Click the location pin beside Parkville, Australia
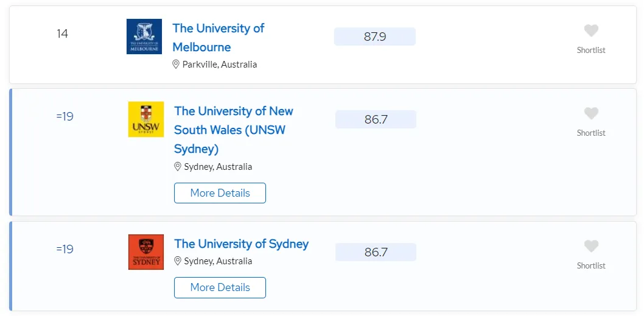 (x=176, y=65)
